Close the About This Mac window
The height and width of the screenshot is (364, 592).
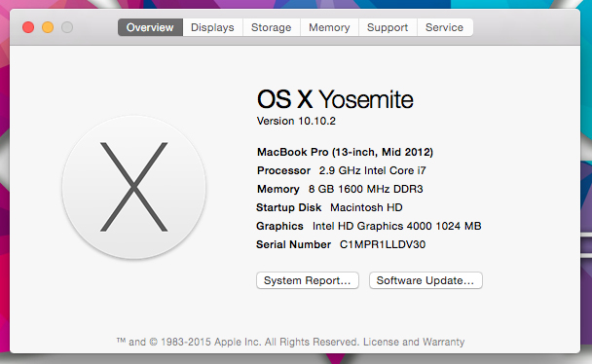28,27
